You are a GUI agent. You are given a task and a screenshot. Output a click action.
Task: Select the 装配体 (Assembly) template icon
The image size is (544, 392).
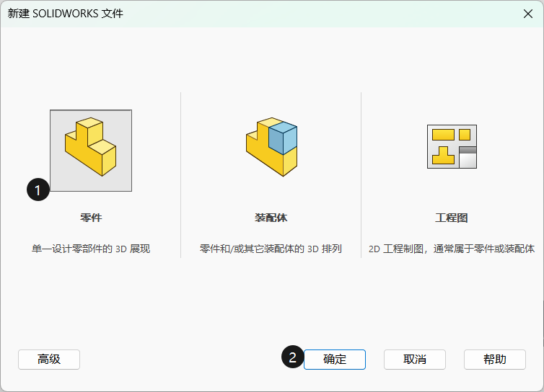(271, 147)
